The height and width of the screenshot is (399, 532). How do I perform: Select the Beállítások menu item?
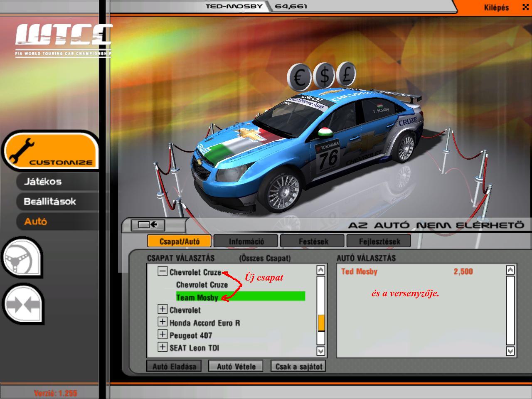click(50, 202)
